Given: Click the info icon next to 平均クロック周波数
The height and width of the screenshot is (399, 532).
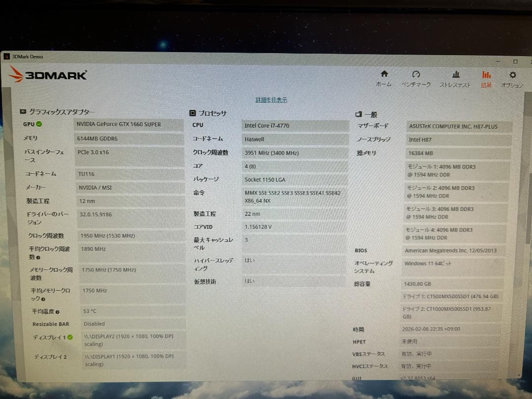Looking at the screenshot, I should click(38, 258).
